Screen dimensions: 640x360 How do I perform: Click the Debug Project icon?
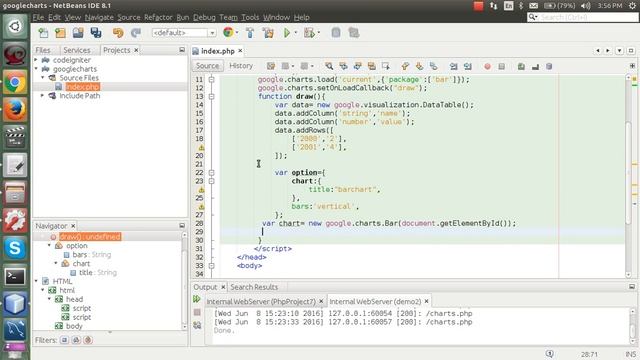[x=309, y=33]
